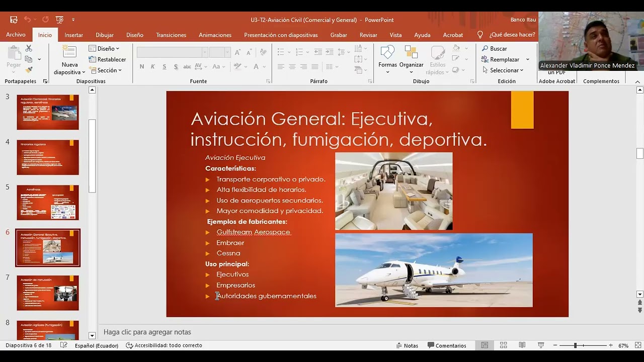Open Fuente dialog launcher
The width and height of the screenshot is (644, 362).
pos(268,81)
